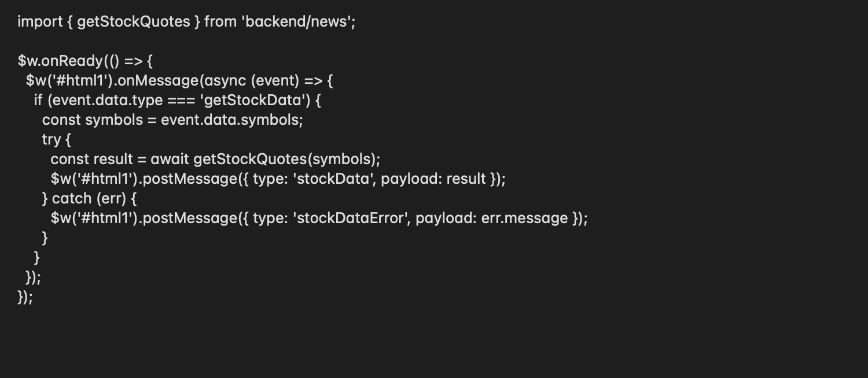Click the try keyword
868x378 pixels.
click(52, 140)
